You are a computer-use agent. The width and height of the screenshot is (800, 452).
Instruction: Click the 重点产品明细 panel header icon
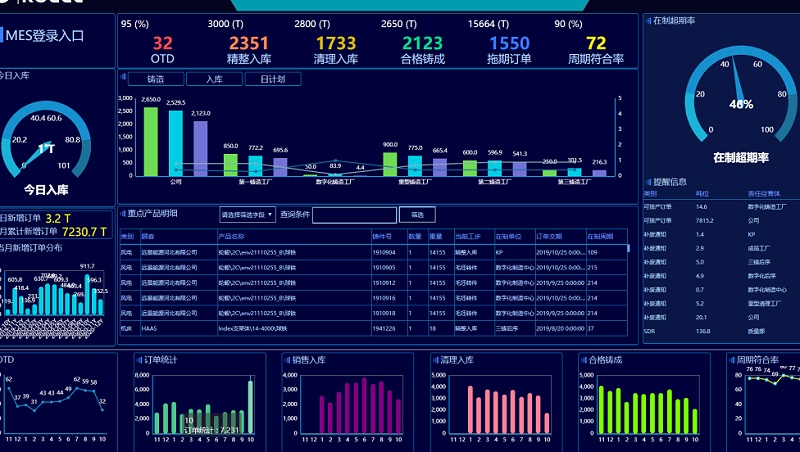[x=123, y=213]
